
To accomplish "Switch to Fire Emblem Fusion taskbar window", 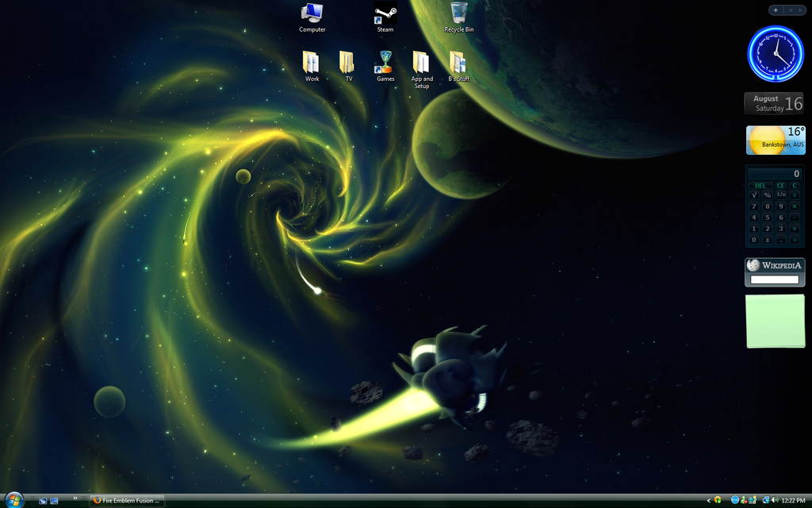I will (128, 500).
